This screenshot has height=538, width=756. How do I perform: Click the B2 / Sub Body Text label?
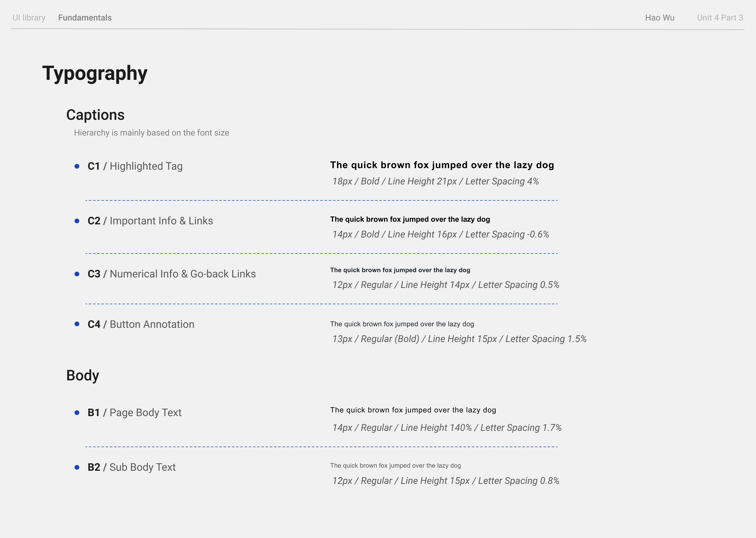pos(132,467)
